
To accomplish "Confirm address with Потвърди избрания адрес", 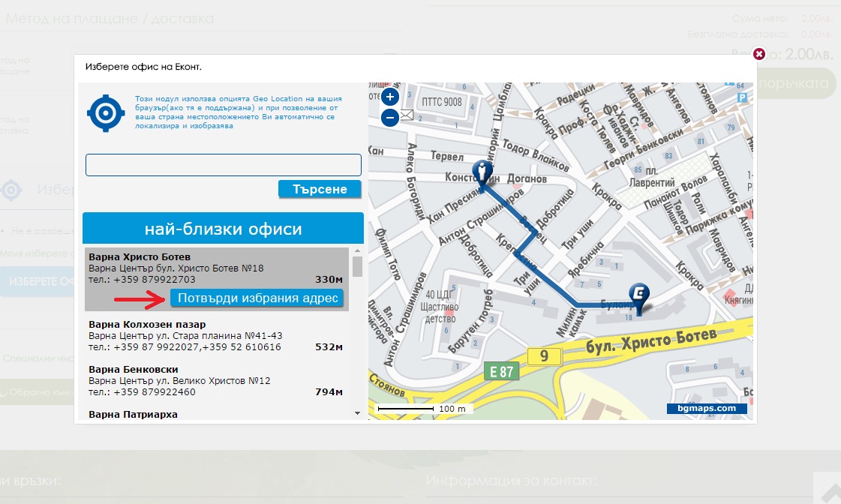I will pos(257,298).
